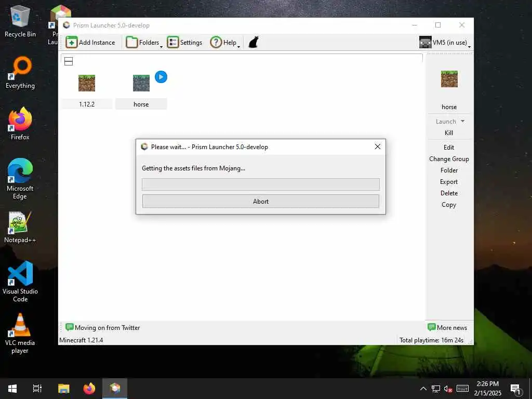
Task: Select the horse instance icon
Action: pyautogui.click(x=141, y=83)
